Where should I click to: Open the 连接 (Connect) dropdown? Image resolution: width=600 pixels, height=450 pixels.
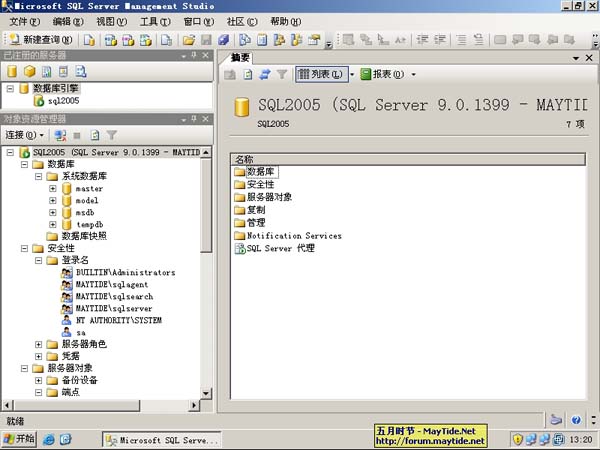coord(24,134)
